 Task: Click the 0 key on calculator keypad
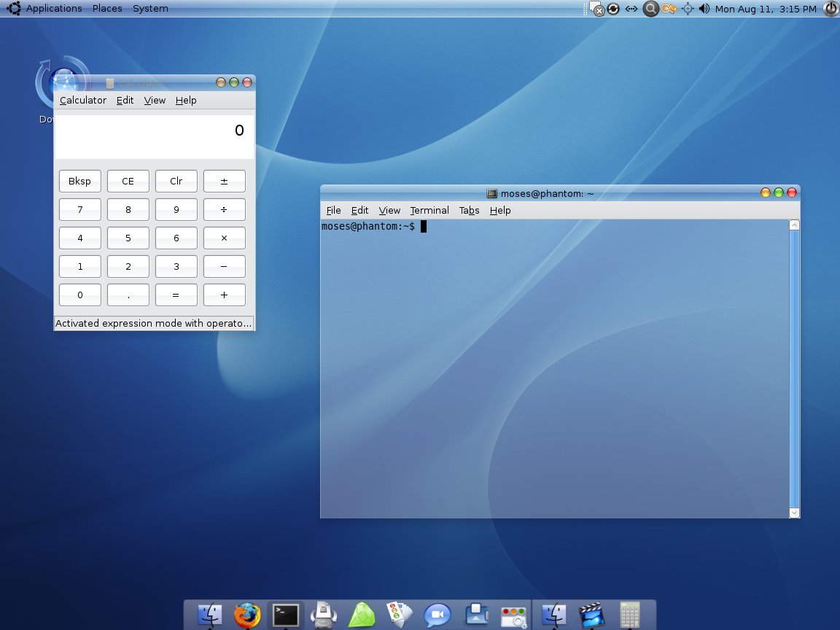point(79,295)
